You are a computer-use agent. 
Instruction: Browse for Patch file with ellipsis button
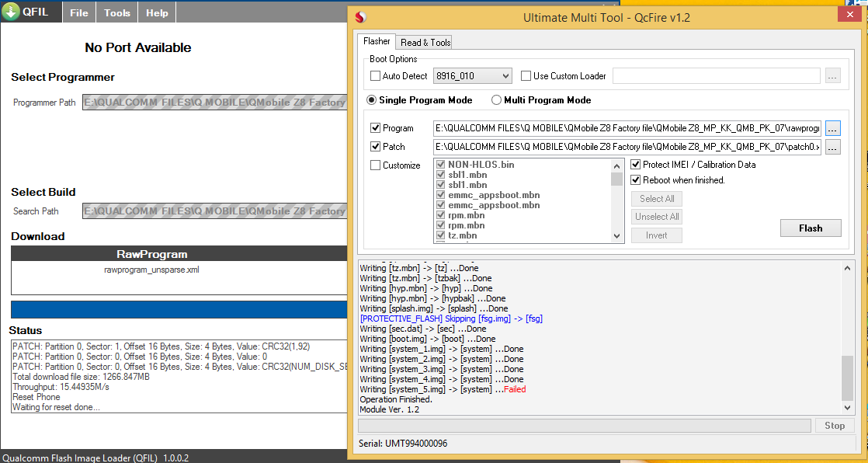click(832, 147)
